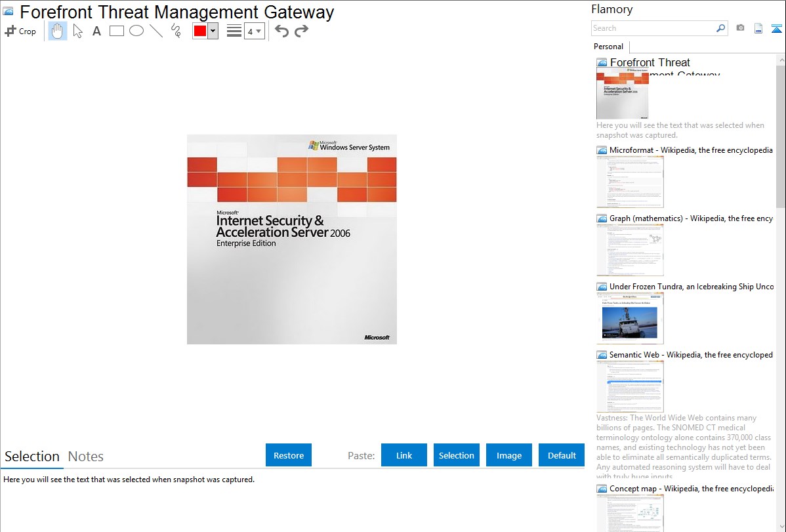Select the text annotation tool

(x=96, y=31)
